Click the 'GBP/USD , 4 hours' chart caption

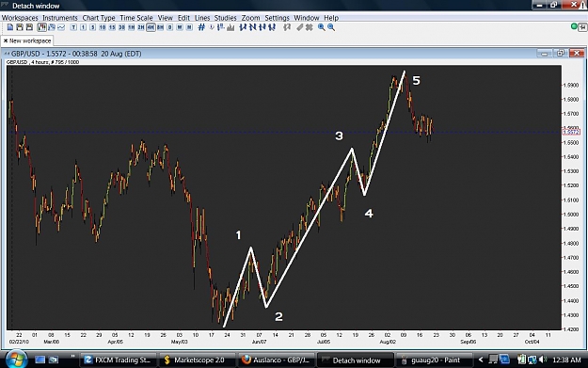[x=42, y=62]
